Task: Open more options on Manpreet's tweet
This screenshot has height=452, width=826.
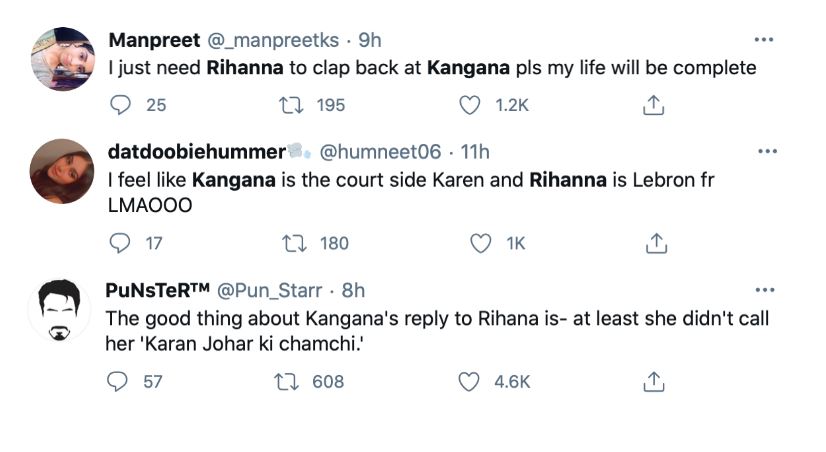Action: tap(765, 40)
